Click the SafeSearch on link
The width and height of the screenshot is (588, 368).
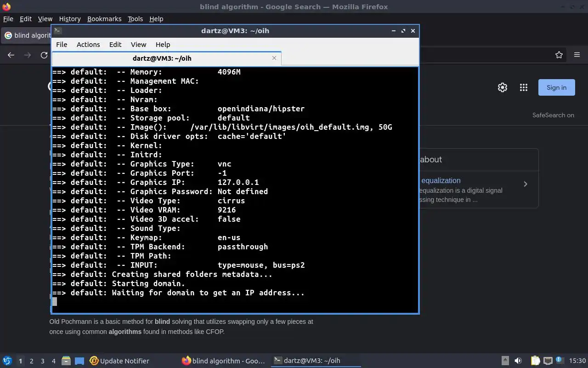click(553, 115)
